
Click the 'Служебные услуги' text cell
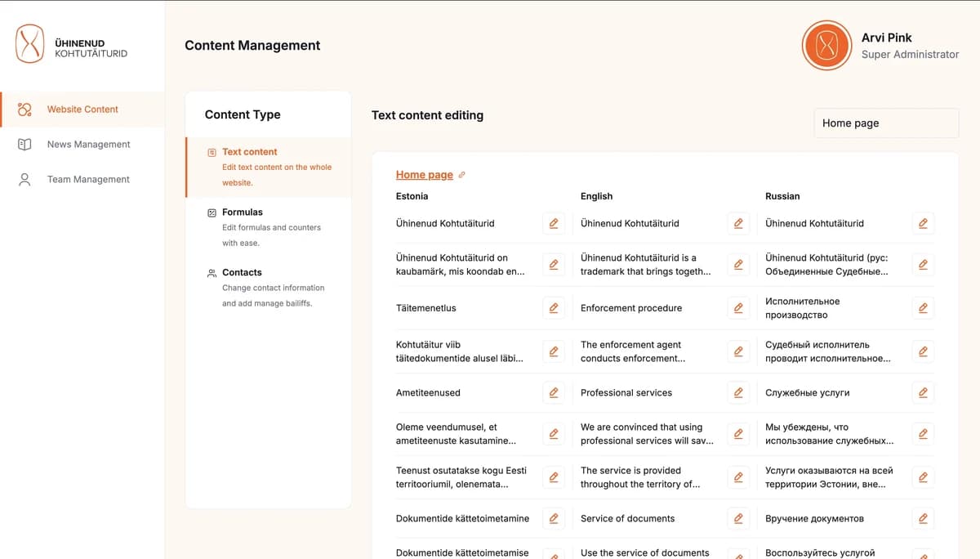(807, 393)
